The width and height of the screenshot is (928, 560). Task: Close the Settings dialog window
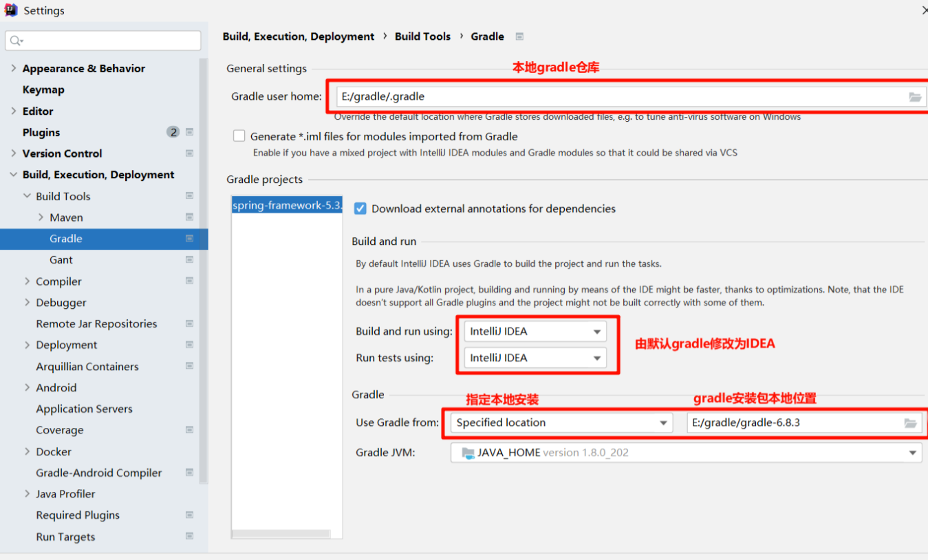tap(923, 10)
